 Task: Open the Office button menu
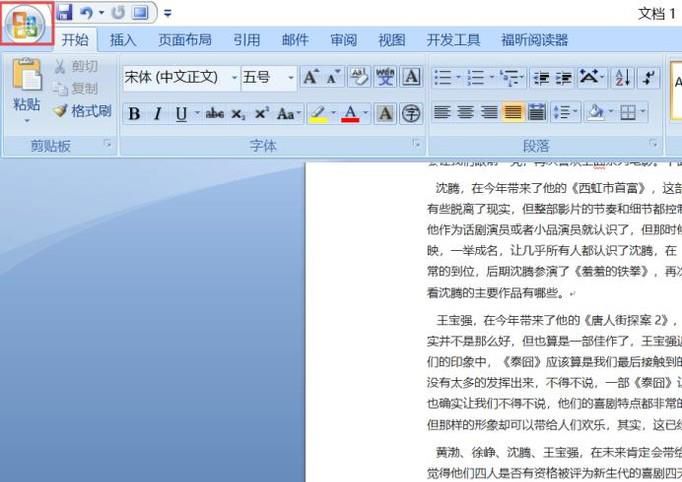[x=26, y=24]
